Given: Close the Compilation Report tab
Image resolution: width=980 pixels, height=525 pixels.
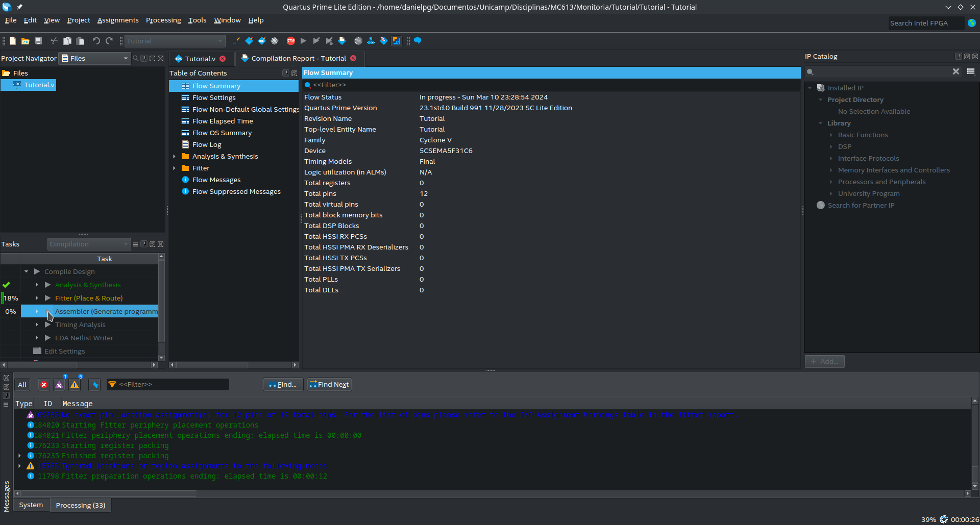Looking at the screenshot, I should (x=353, y=58).
